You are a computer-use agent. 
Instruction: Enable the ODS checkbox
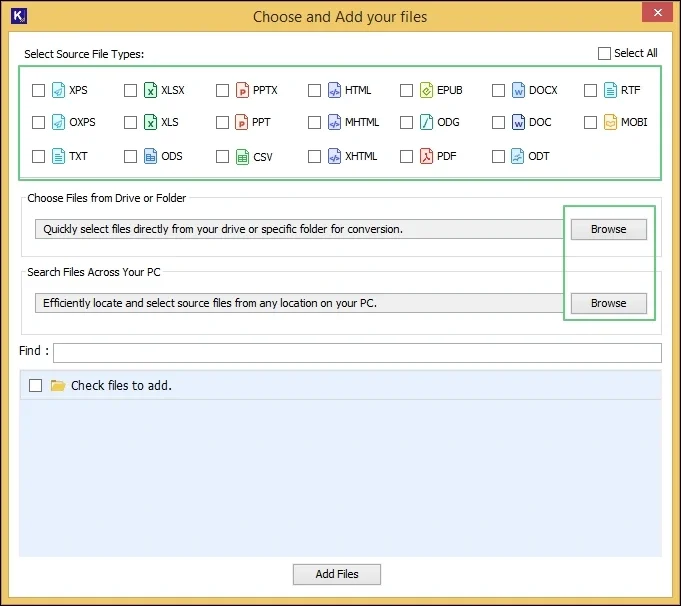130,156
